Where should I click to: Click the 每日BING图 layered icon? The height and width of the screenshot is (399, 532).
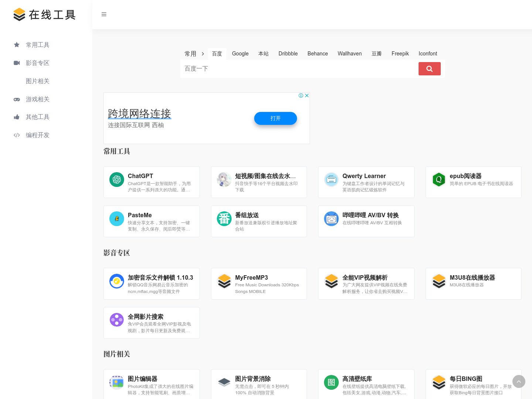[x=439, y=382]
